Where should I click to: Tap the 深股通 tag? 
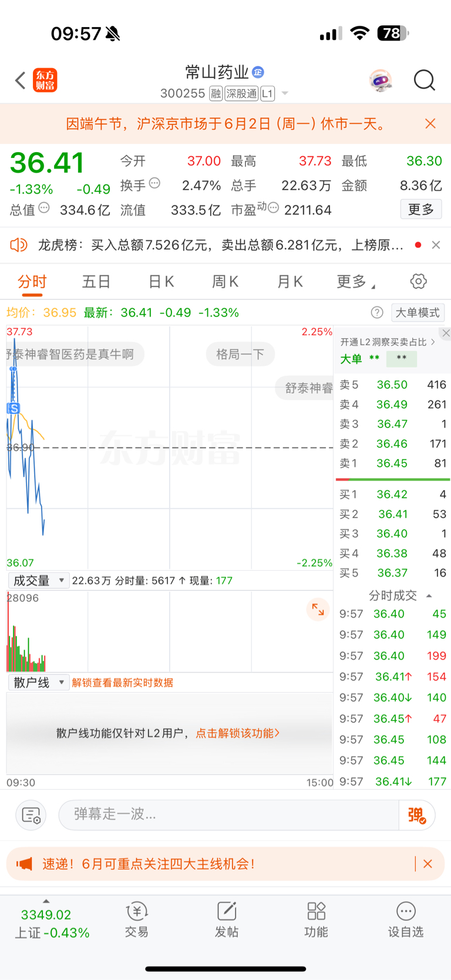coord(241,93)
